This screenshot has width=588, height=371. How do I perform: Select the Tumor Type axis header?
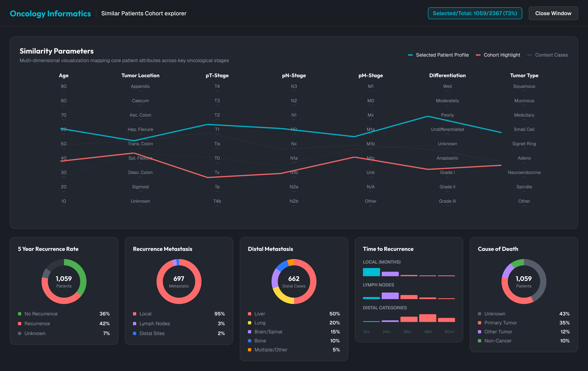pyautogui.click(x=524, y=76)
